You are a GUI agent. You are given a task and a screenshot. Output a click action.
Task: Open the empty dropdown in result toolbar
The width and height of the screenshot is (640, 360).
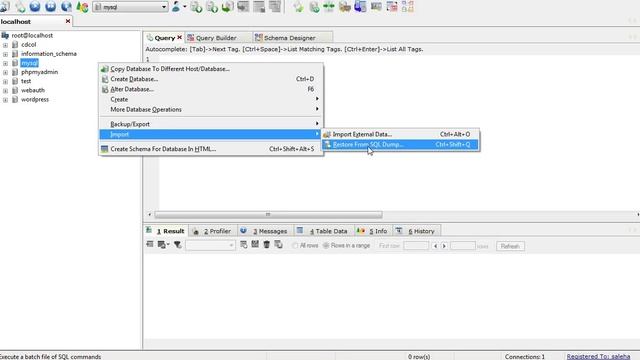(x=210, y=245)
